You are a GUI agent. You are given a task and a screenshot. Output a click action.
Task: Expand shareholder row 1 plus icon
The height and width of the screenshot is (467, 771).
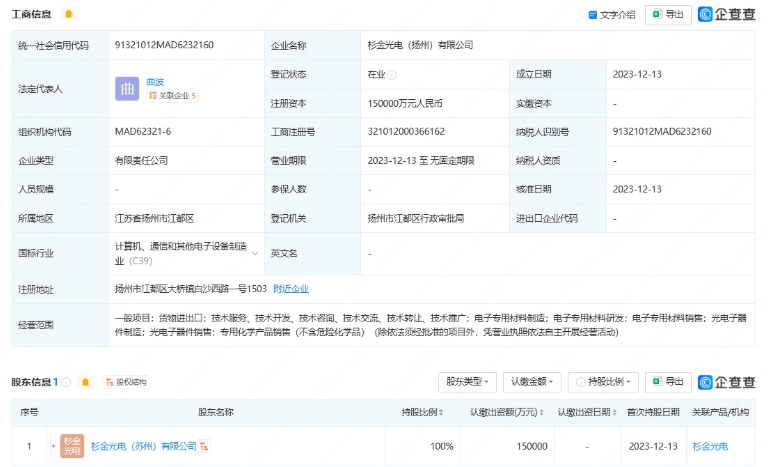(x=53, y=446)
